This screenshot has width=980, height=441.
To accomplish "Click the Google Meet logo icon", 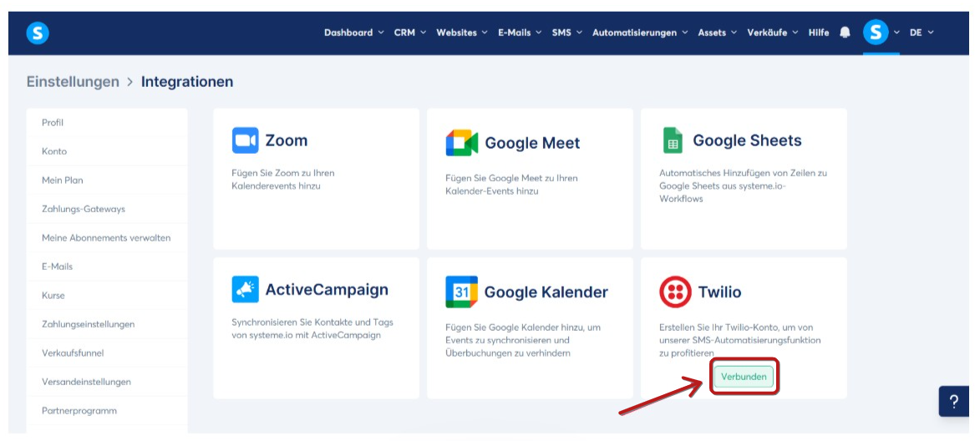I will [461, 143].
